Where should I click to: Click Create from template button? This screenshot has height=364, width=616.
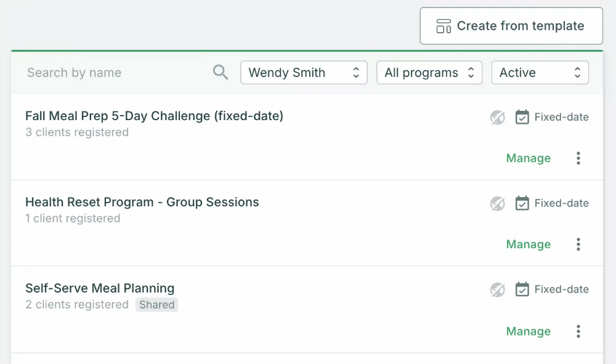(511, 26)
